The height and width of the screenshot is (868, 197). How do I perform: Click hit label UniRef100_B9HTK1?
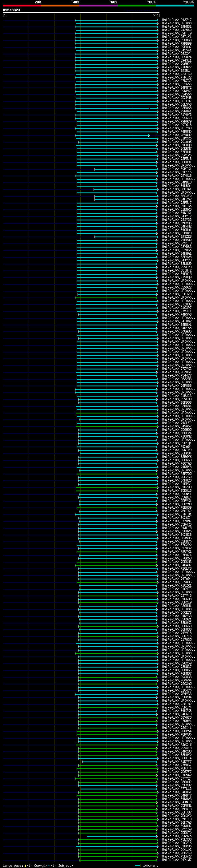177,169
